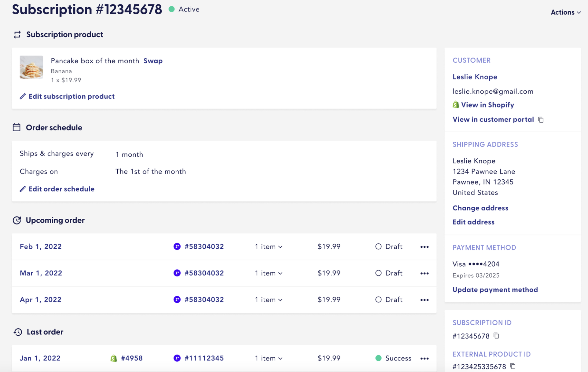The image size is (588, 372).
Task: Click the pancake product thumbnail
Action: point(31,67)
